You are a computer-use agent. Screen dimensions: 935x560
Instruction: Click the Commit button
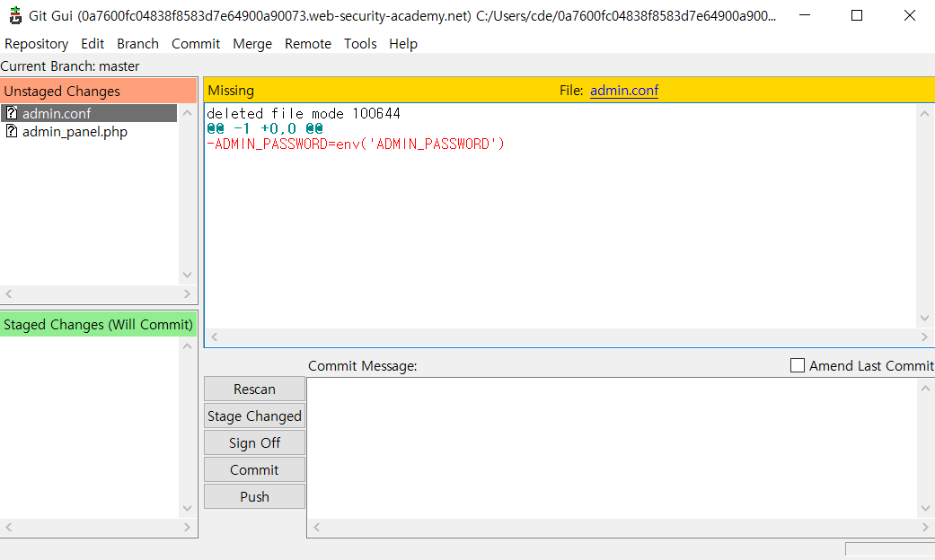[254, 469]
